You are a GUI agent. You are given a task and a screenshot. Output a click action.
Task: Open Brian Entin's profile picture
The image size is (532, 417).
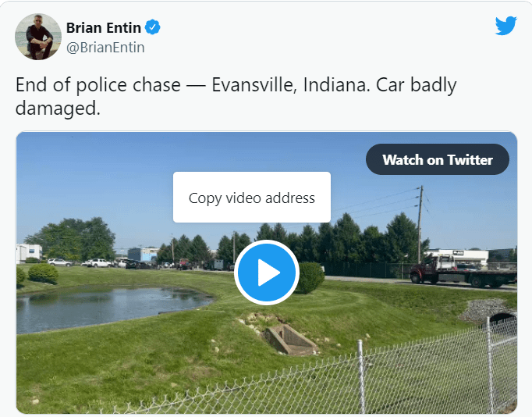tap(38, 37)
